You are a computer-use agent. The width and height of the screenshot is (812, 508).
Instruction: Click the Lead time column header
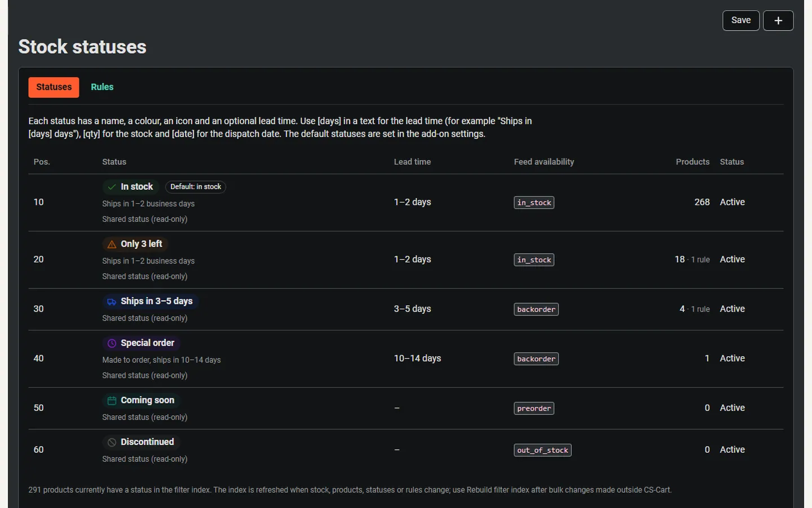(412, 162)
